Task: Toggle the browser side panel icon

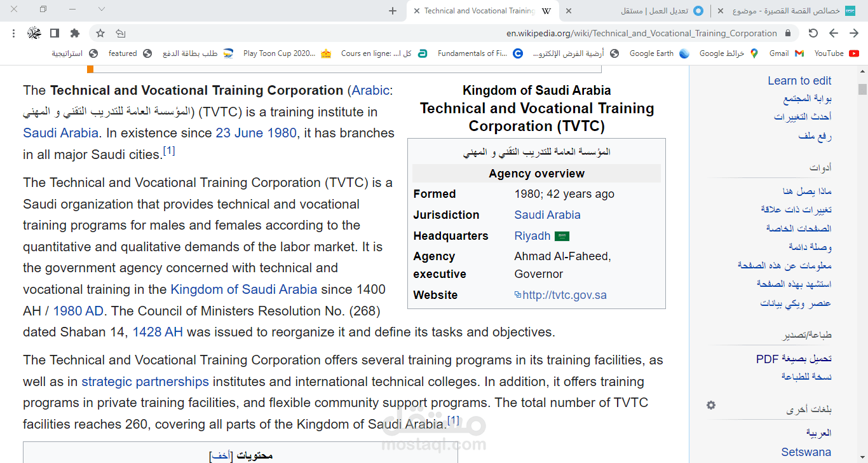Action: pyautogui.click(x=55, y=33)
